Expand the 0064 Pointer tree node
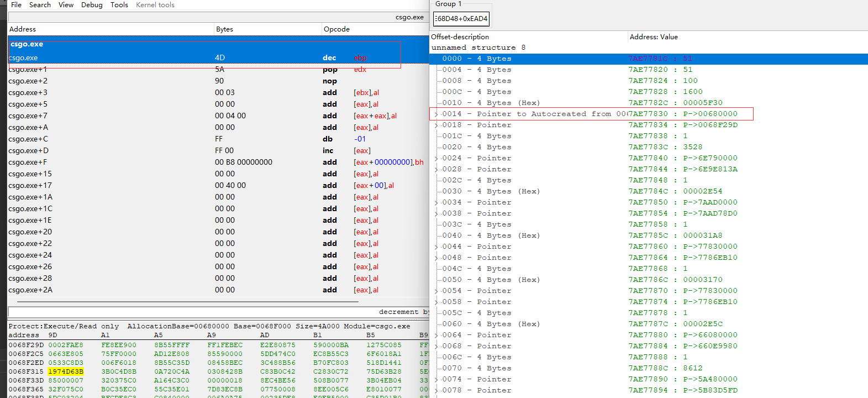 436,336
